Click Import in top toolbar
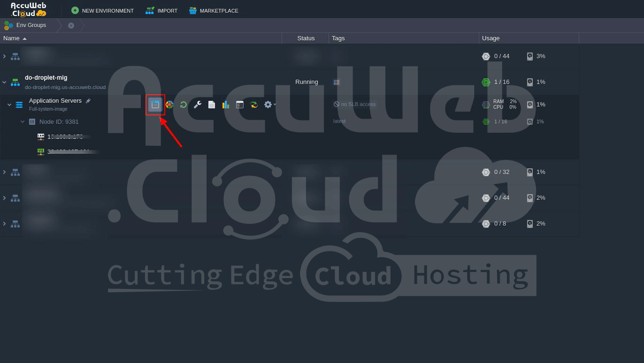 tap(161, 10)
